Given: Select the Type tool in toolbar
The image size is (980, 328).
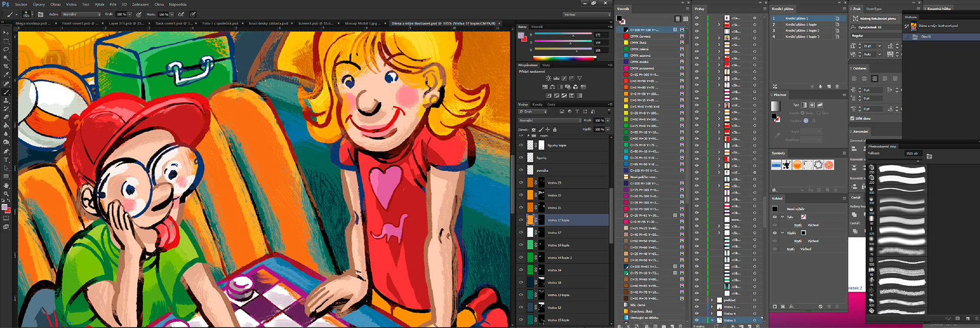Looking at the screenshot, I should coord(6,160).
